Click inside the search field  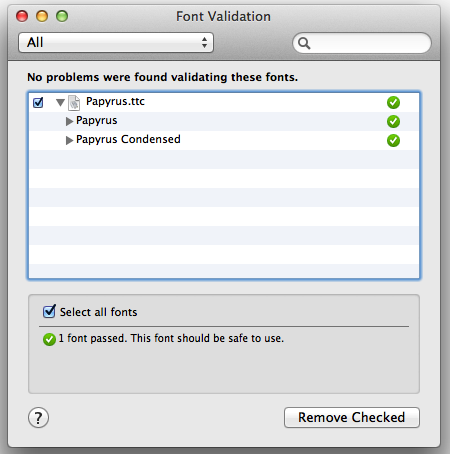362,43
